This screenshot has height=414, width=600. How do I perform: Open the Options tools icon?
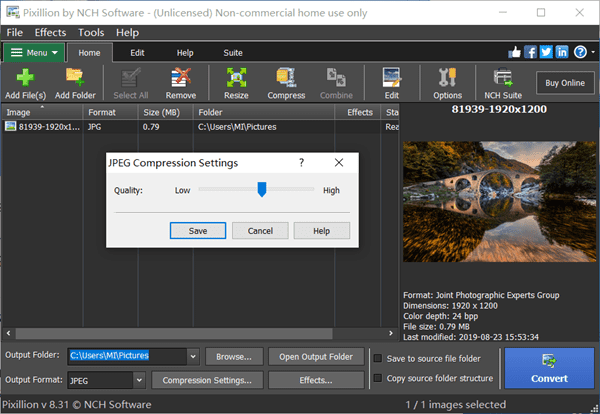(x=447, y=84)
